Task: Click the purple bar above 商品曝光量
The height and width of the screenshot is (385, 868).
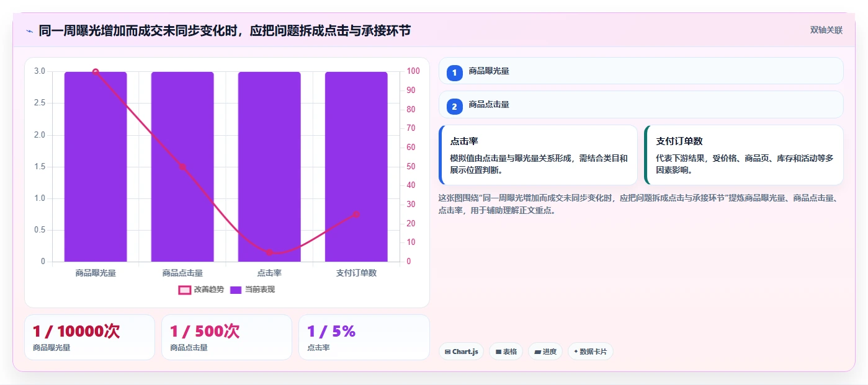Action: pos(96,167)
